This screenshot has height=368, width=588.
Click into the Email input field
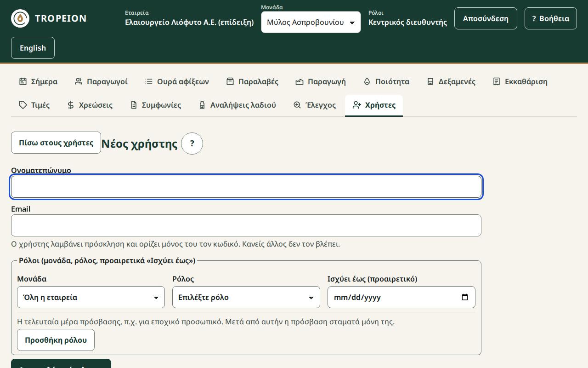[x=246, y=225]
